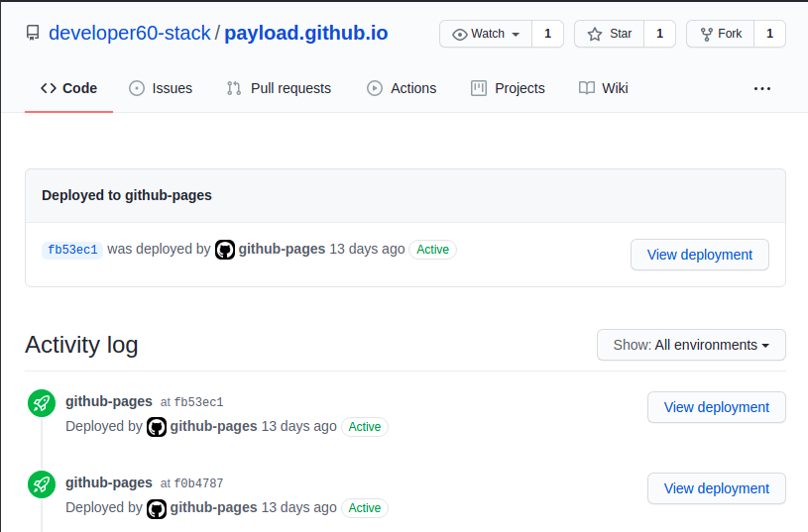View deployment for fb53ec1 log entry
Screen dimensions: 808x532
tap(717, 407)
